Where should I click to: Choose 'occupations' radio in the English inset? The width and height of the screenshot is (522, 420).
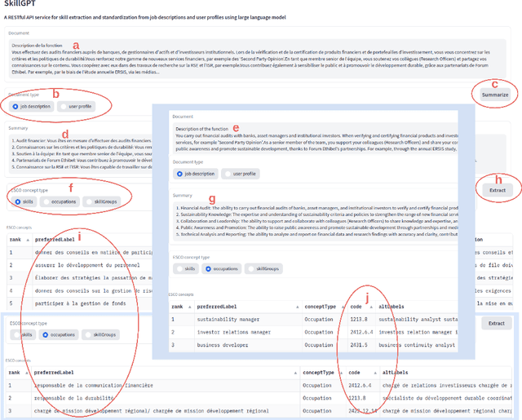point(221,268)
